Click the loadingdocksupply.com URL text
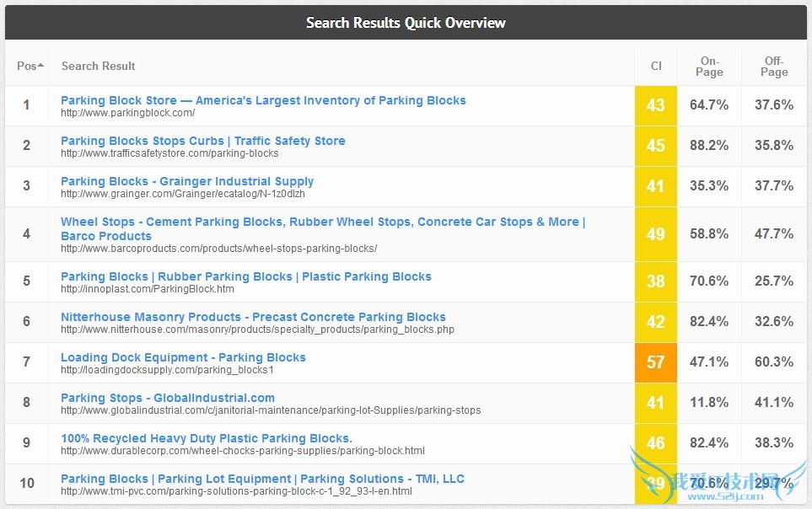812x509 pixels. (x=167, y=370)
